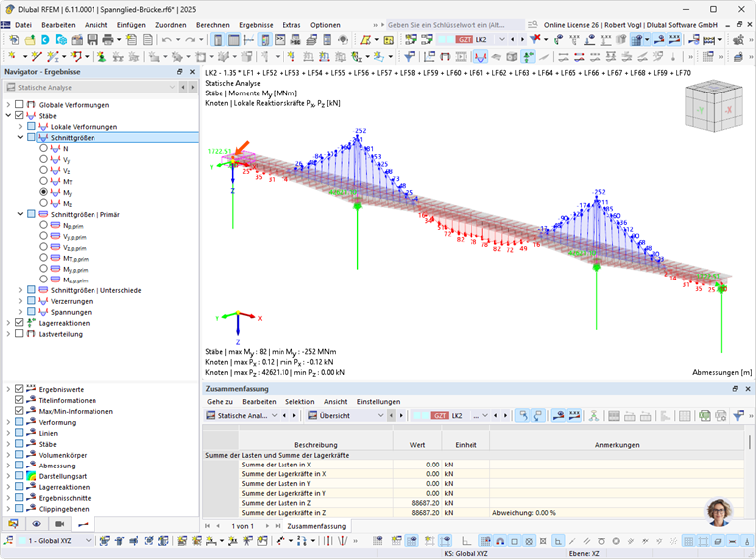Screen dimensions: 756x559
Task: Uncheck the Titelinformationen checkbox
Action: (19, 399)
